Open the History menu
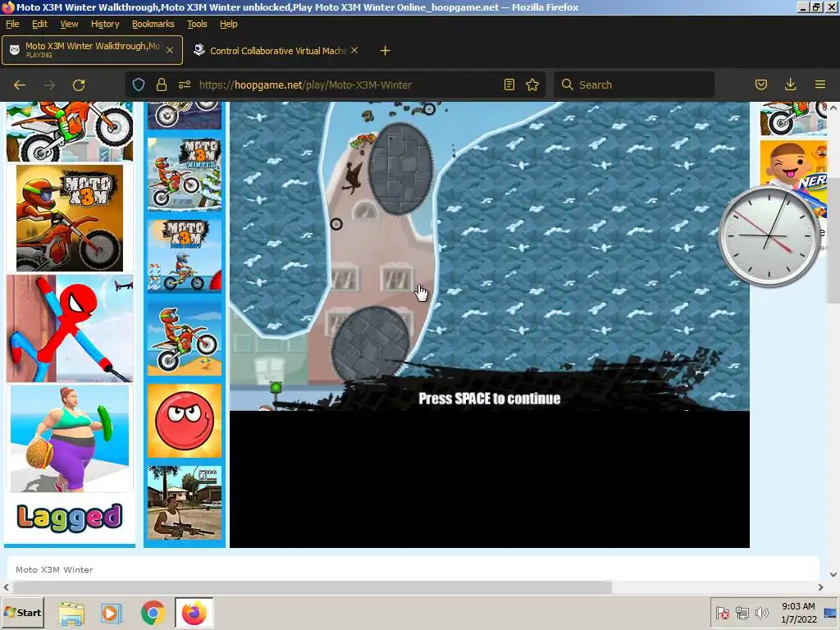The image size is (840, 630). 105,24
